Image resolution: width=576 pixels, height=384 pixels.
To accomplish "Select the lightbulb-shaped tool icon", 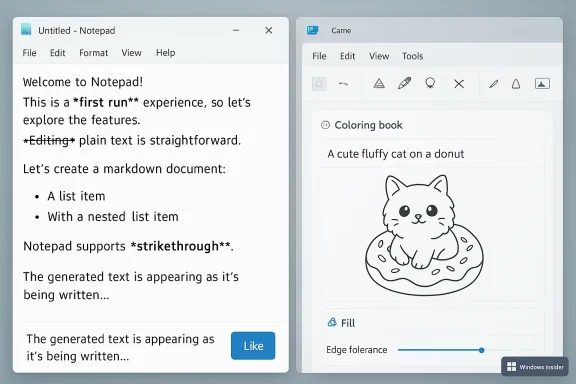I will [430, 83].
